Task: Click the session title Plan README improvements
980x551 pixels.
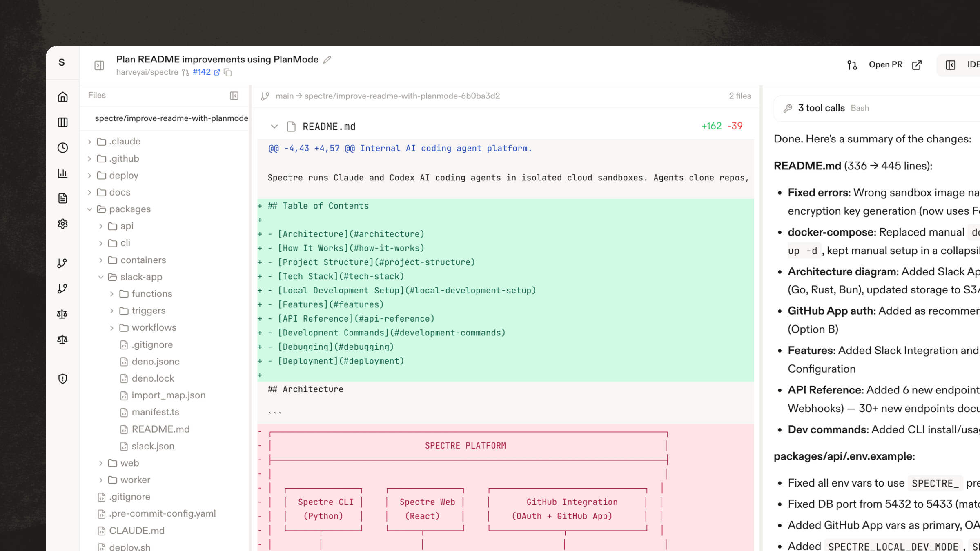Action: (217, 60)
